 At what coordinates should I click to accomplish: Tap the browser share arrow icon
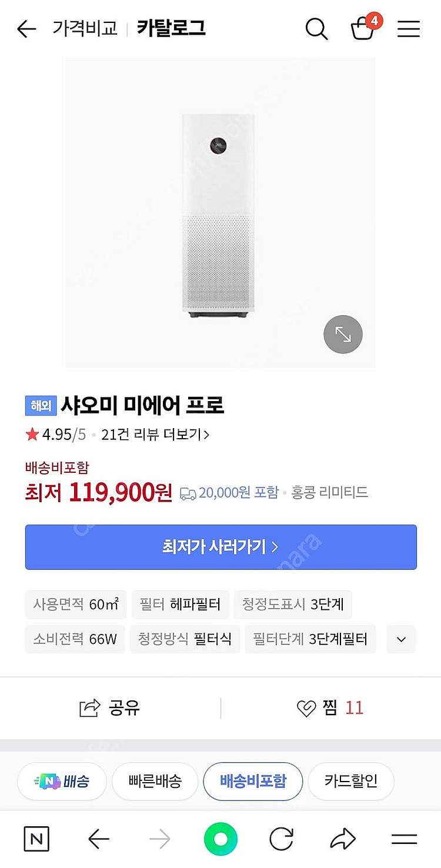343,839
